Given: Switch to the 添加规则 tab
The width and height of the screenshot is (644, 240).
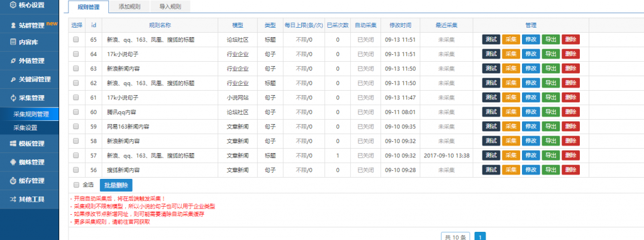Looking at the screenshot, I should click(x=130, y=6).
